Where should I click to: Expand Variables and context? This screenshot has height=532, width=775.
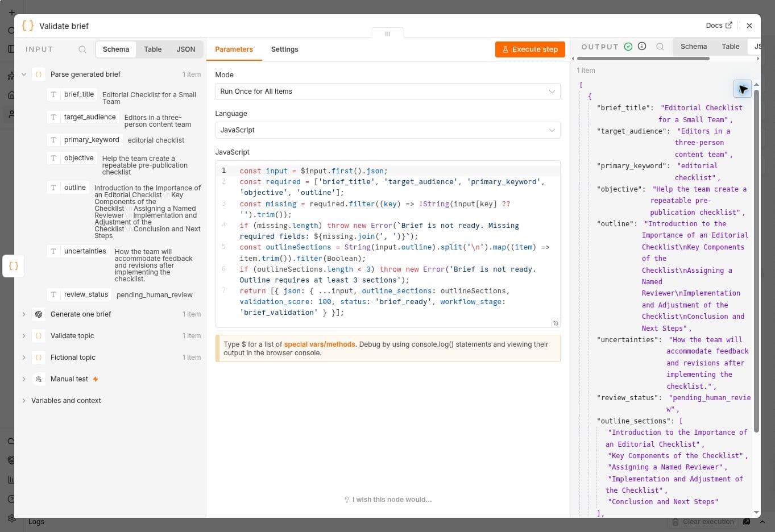coord(24,401)
